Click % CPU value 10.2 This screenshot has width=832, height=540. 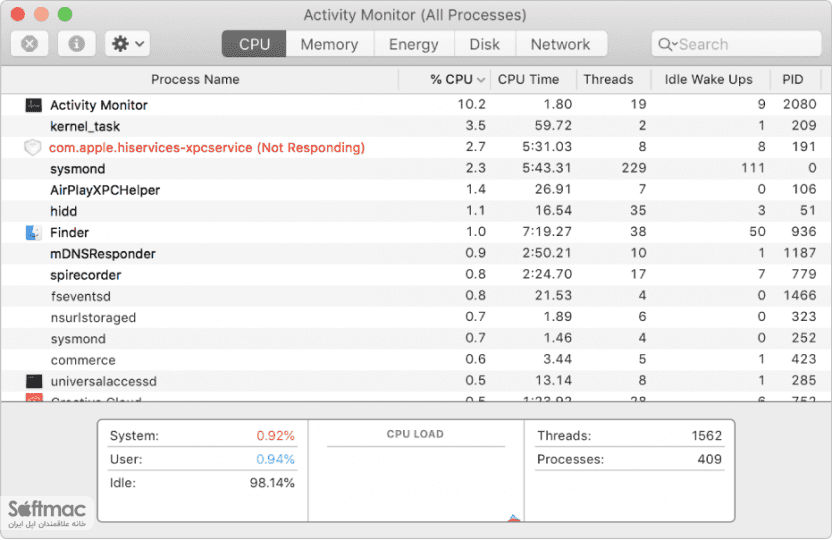click(x=472, y=104)
